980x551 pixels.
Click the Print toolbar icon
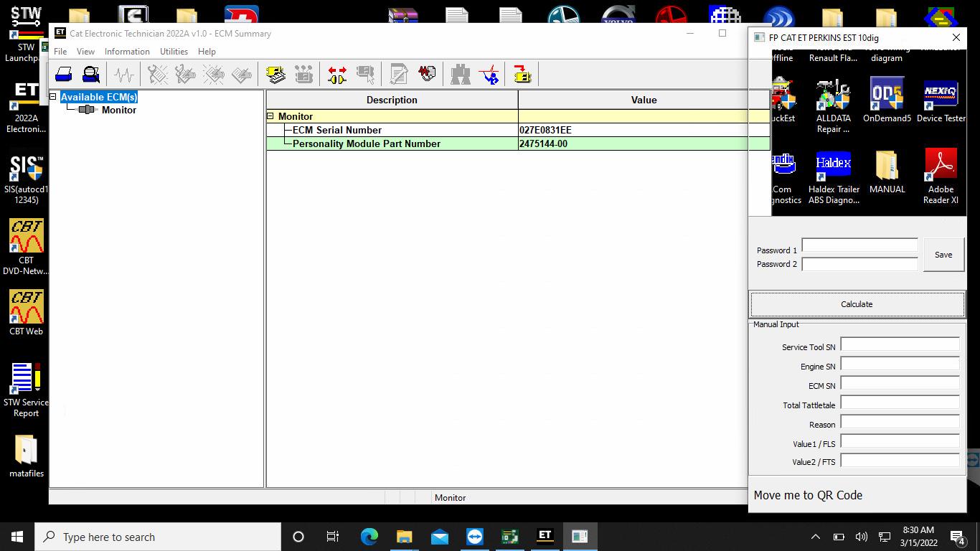click(64, 74)
